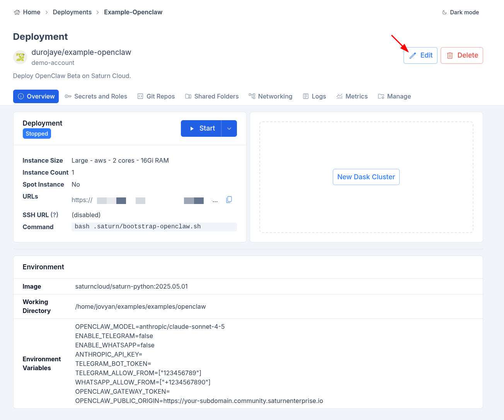Click the SSH URL help question mark
This screenshot has height=420, width=504.
(54, 215)
